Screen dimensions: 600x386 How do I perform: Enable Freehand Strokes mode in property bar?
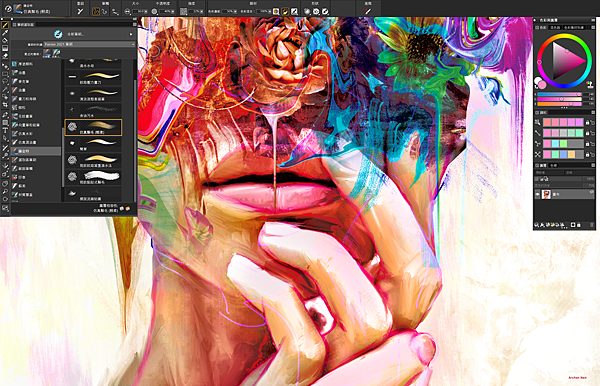96,11
